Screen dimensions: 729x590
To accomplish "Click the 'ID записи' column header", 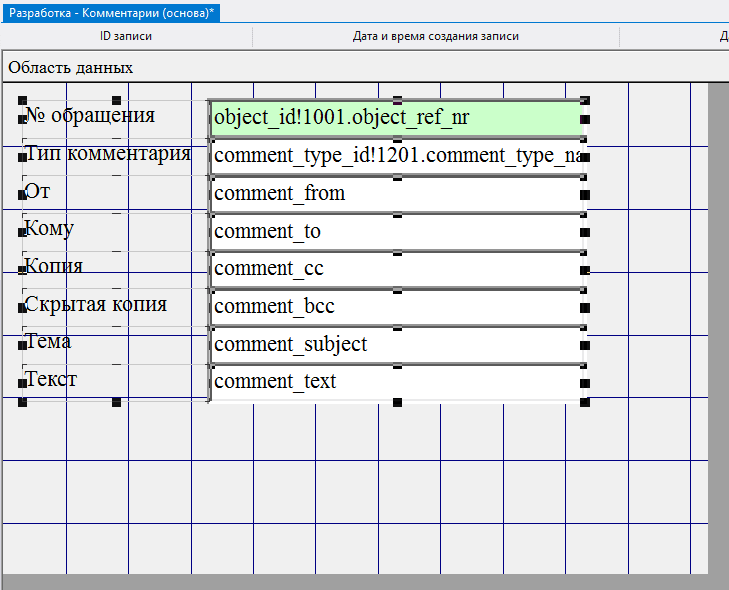I will pos(126,37).
